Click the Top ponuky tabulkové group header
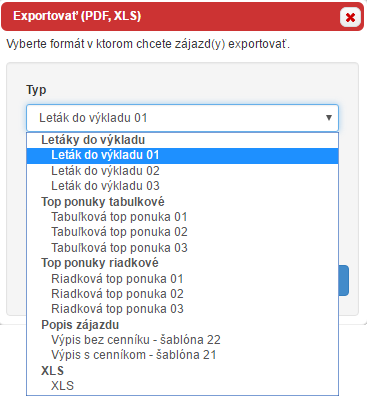The height and width of the screenshot is (396, 367). (x=103, y=202)
